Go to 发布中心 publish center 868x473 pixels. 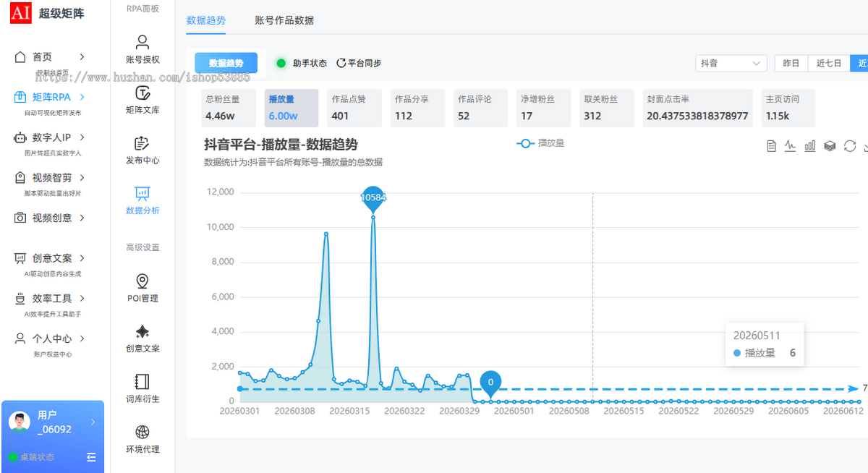(142, 150)
